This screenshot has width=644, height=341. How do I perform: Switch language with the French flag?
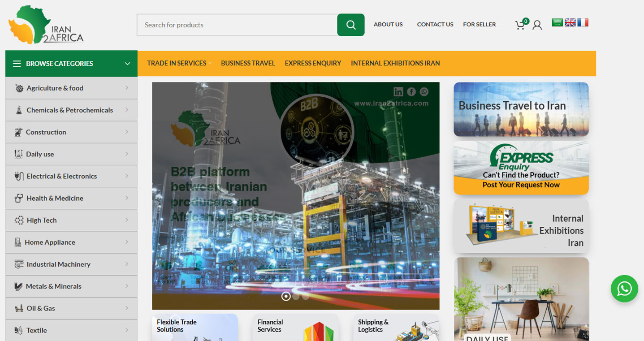[x=583, y=22]
